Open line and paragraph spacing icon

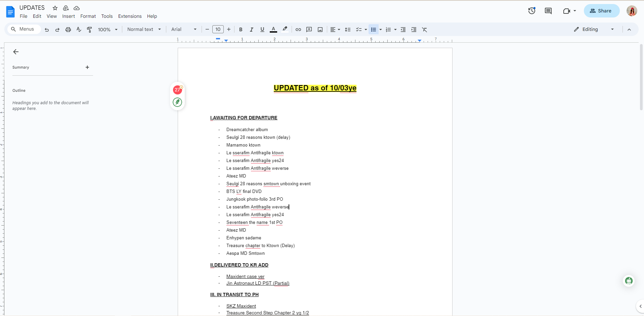click(348, 30)
